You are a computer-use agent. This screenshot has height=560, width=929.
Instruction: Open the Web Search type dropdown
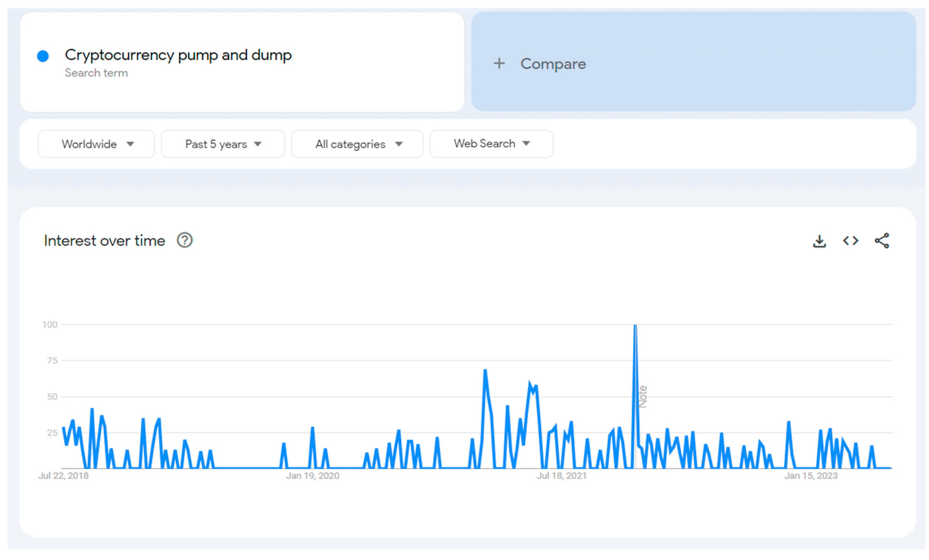pyautogui.click(x=492, y=144)
